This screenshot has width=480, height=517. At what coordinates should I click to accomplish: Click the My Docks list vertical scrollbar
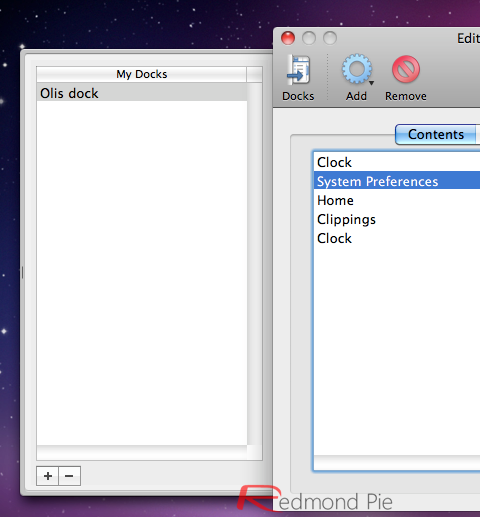click(x=255, y=263)
